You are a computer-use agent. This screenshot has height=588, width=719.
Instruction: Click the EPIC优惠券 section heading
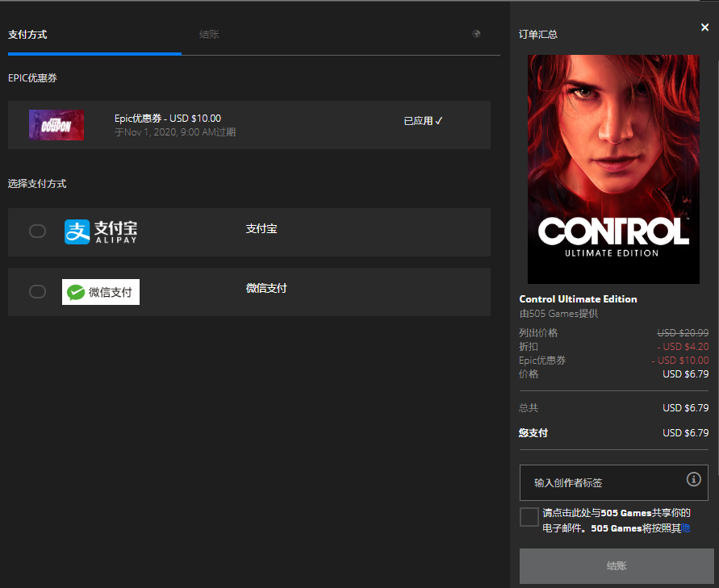point(32,78)
